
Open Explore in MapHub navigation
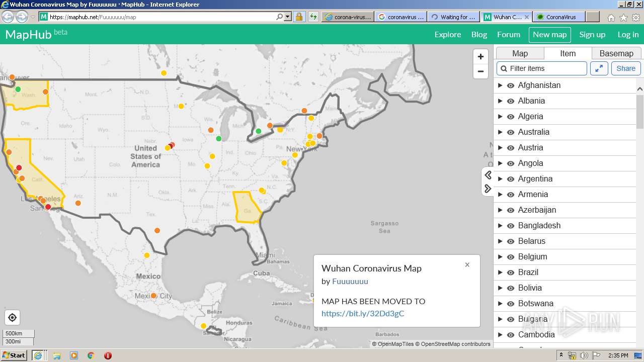click(448, 35)
